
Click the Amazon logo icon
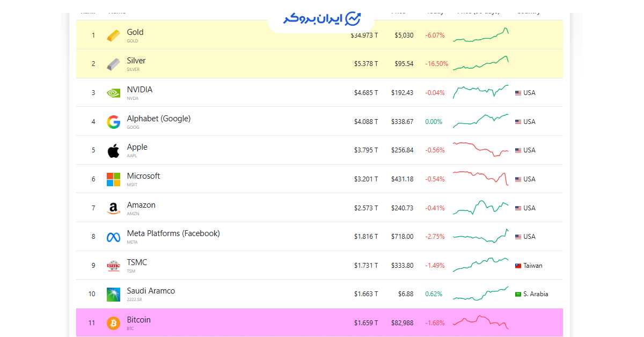click(x=113, y=208)
